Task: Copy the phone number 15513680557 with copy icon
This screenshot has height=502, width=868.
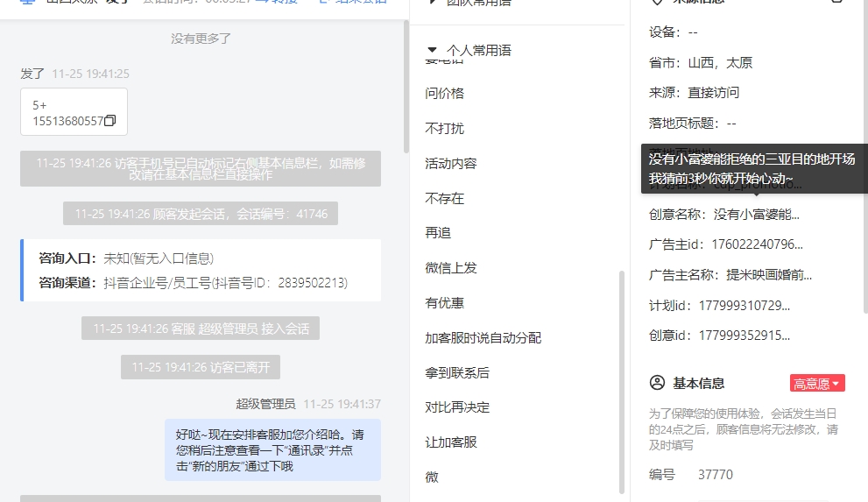Action: click(x=110, y=121)
